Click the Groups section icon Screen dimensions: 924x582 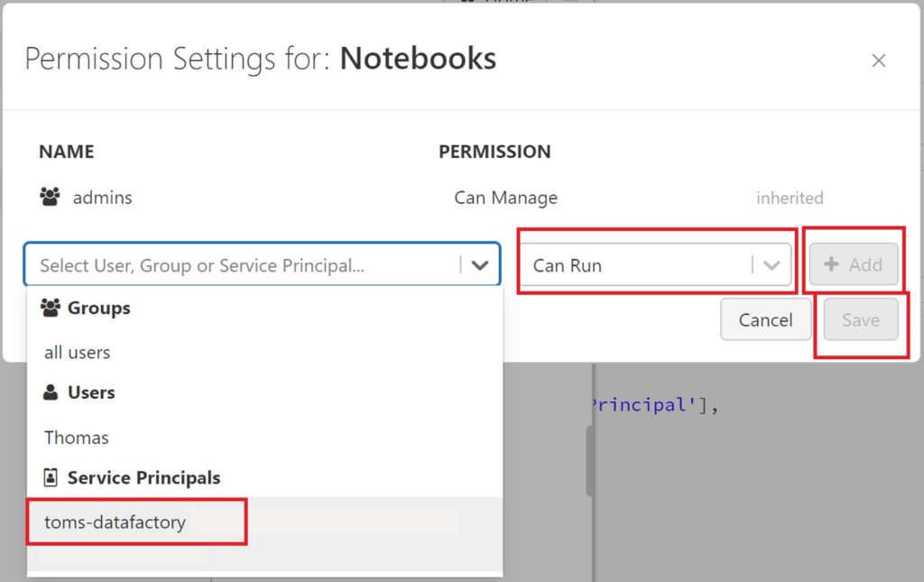tap(51, 308)
